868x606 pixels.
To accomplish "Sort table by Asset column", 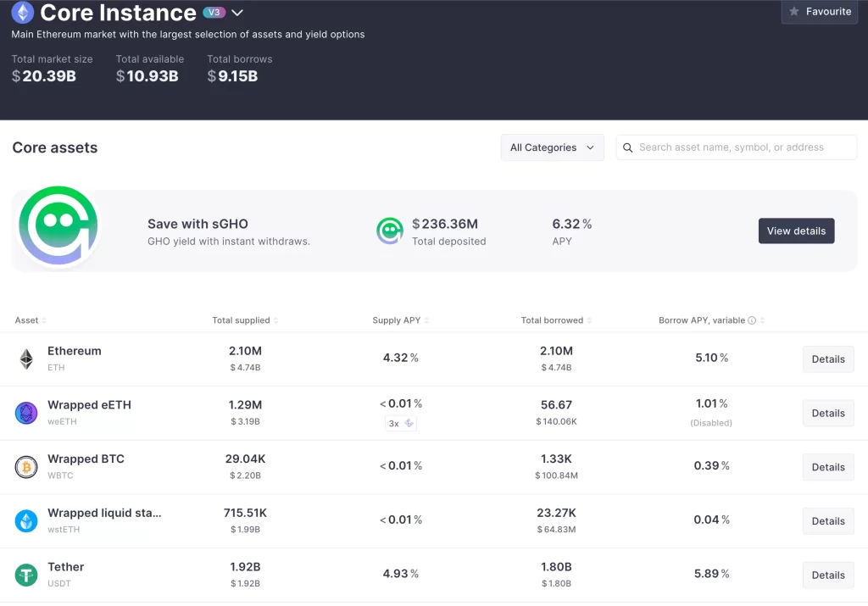I will click(x=31, y=320).
